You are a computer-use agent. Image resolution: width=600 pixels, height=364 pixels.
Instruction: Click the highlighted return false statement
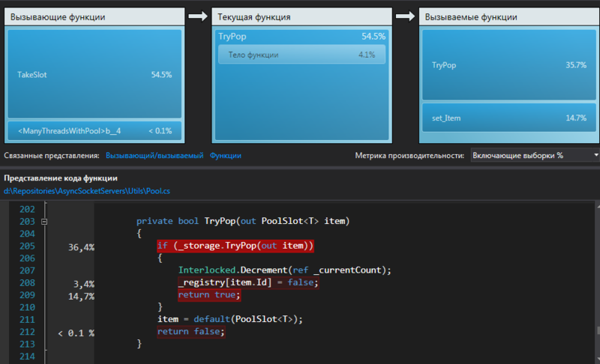click(x=191, y=332)
